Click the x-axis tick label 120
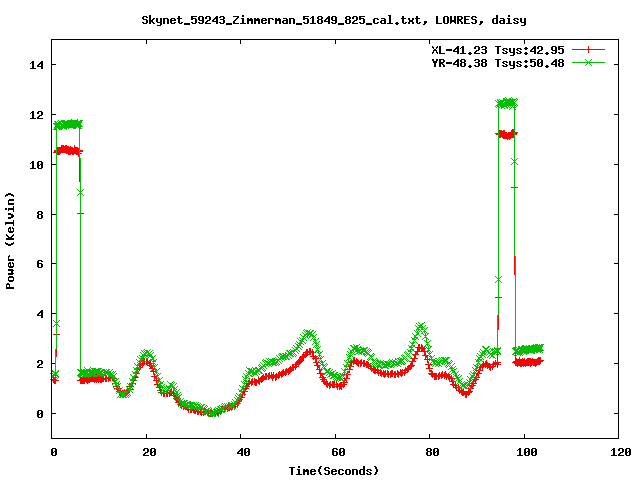The image size is (640, 480). (x=621, y=452)
